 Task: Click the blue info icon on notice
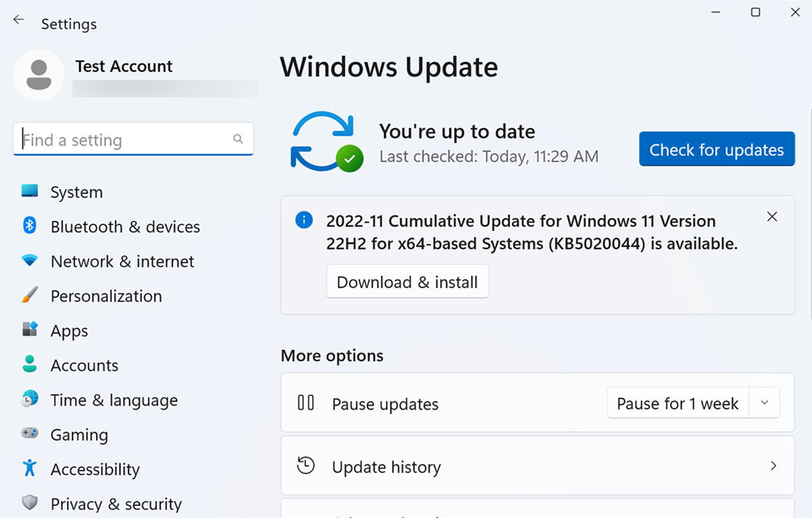pos(304,221)
